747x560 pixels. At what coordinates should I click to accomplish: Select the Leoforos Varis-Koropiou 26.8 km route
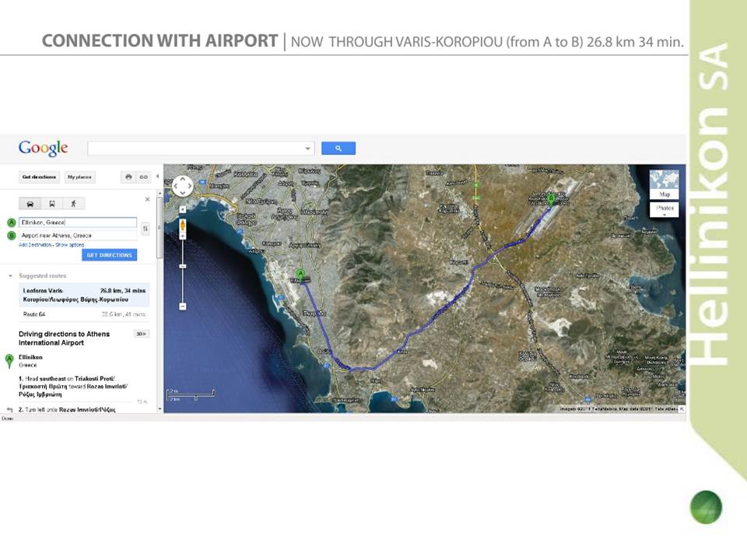coord(84,295)
